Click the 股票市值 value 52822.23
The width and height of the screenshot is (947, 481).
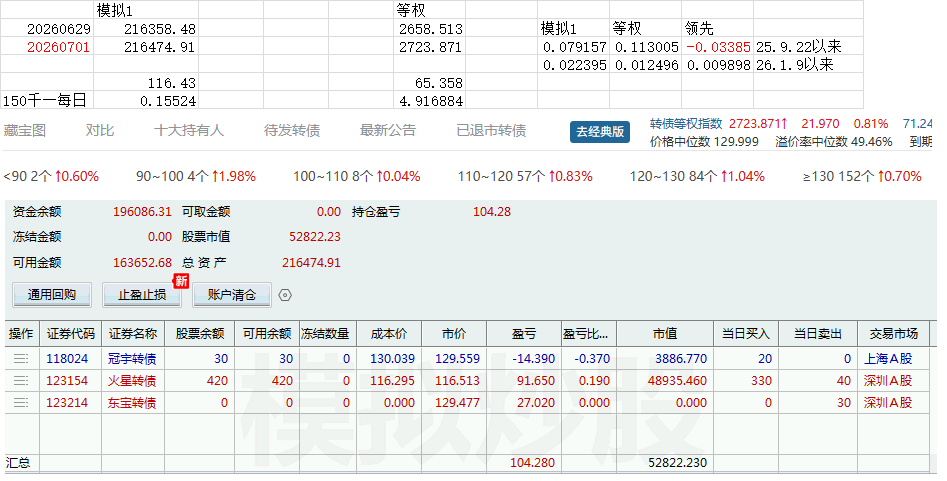click(x=315, y=236)
